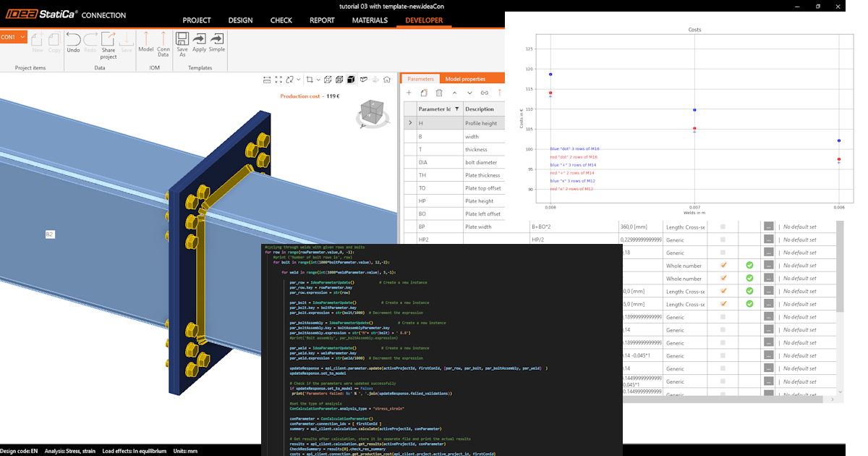
Task: Expand the H Profile height row
Action: pos(410,123)
